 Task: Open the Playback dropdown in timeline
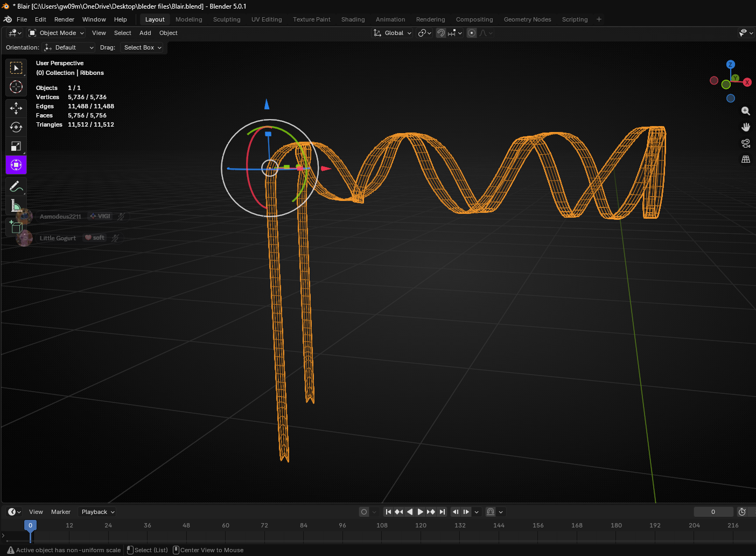97,512
